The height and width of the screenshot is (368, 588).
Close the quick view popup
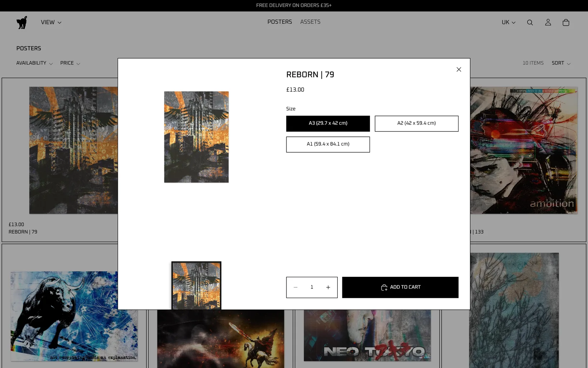(459, 69)
